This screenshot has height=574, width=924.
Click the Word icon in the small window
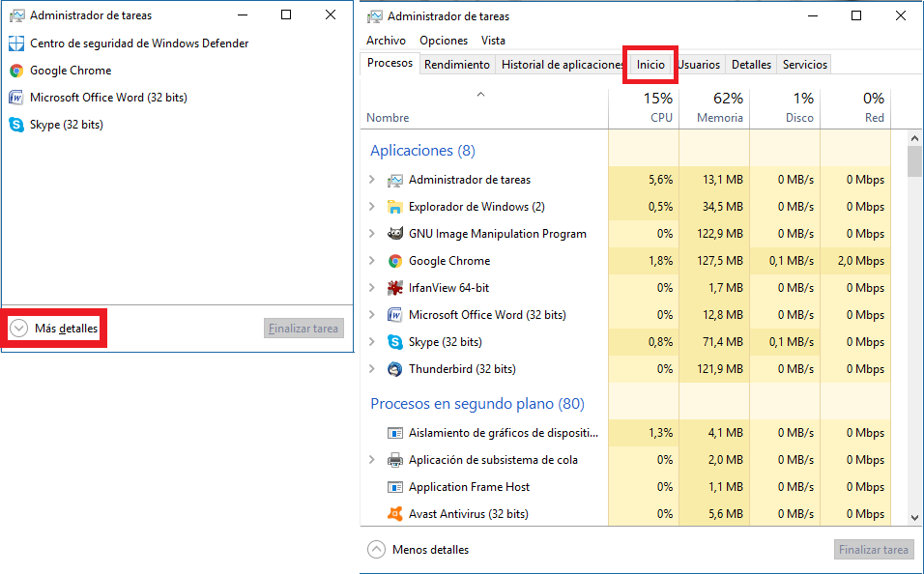coord(16,98)
